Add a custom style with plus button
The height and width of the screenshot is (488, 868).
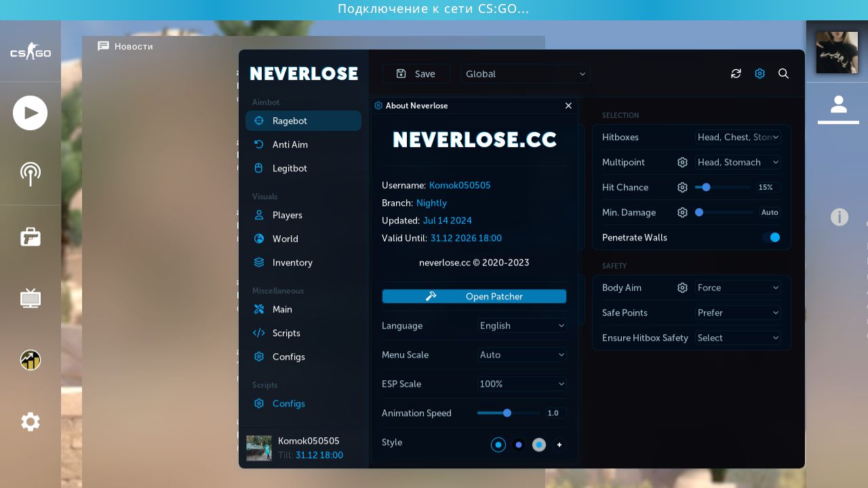(559, 445)
